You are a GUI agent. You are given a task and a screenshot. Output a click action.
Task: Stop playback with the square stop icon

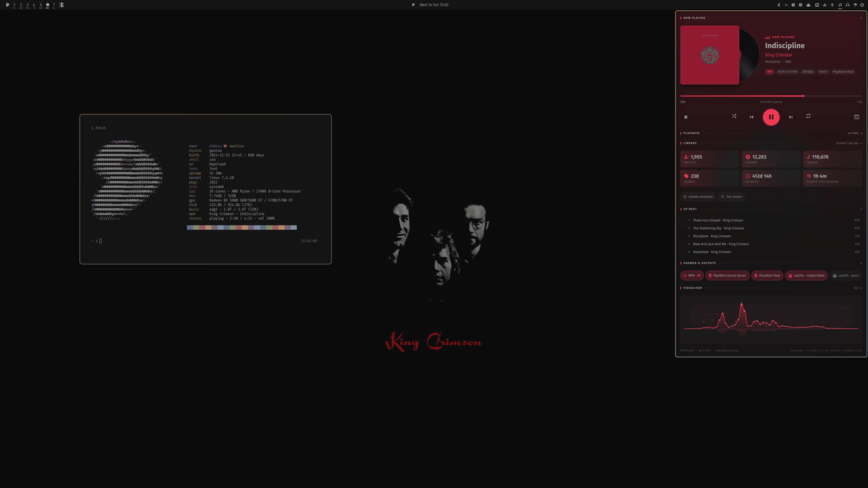click(x=686, y=117)
